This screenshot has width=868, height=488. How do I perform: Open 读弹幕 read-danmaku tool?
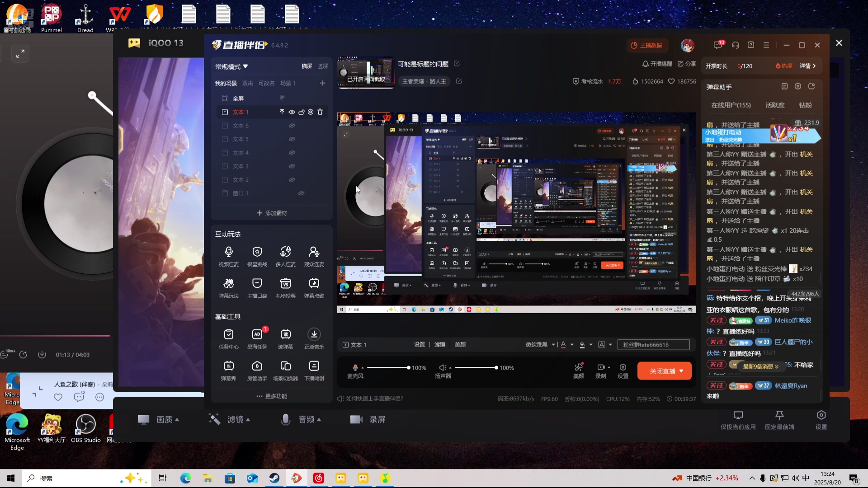pos(286,338)
